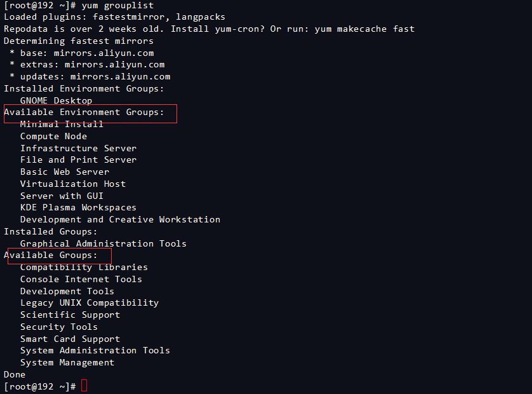Screen dimensions: 532x394
Task: Click the 'Infrastructure Server' entry
Action: tap(78, 148)
